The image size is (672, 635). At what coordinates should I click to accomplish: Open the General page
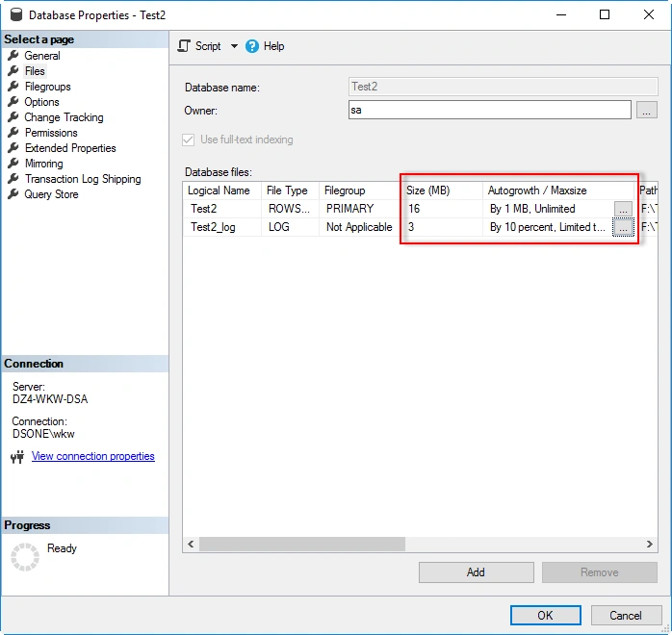point(42,56)
